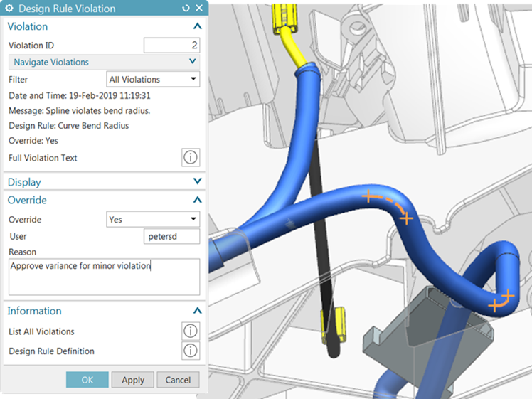Expand the Display section
This screenshot has height=399, width=532.
[x=197, y=181]
